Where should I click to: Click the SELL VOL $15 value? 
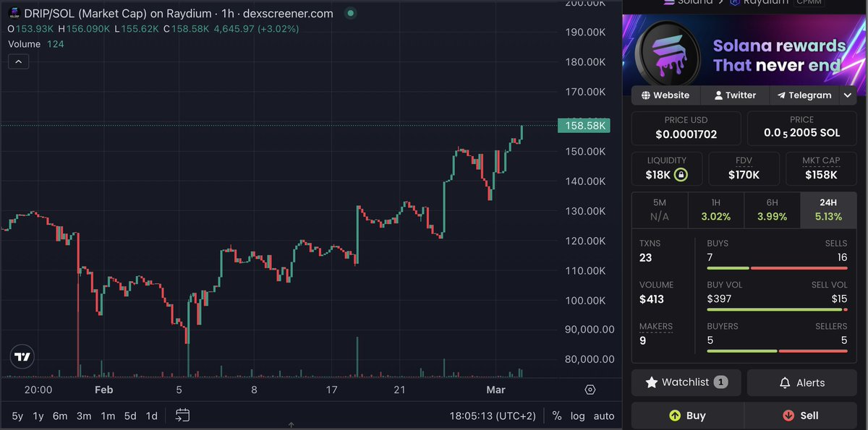(839, 299)
